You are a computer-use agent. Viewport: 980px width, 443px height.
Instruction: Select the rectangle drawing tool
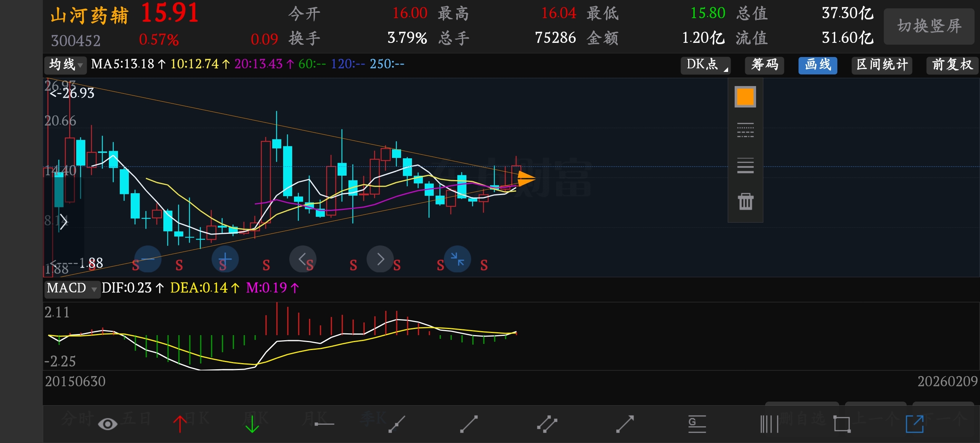coord(842,424)
